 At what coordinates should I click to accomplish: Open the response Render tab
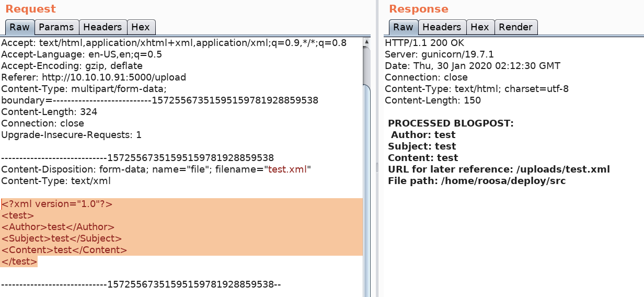(x=515, y=27)
